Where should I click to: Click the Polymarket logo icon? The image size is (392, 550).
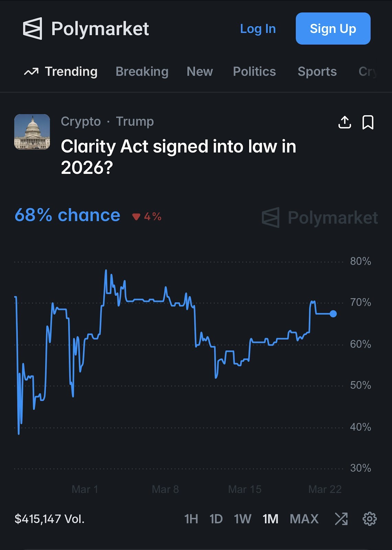[33, 29]
